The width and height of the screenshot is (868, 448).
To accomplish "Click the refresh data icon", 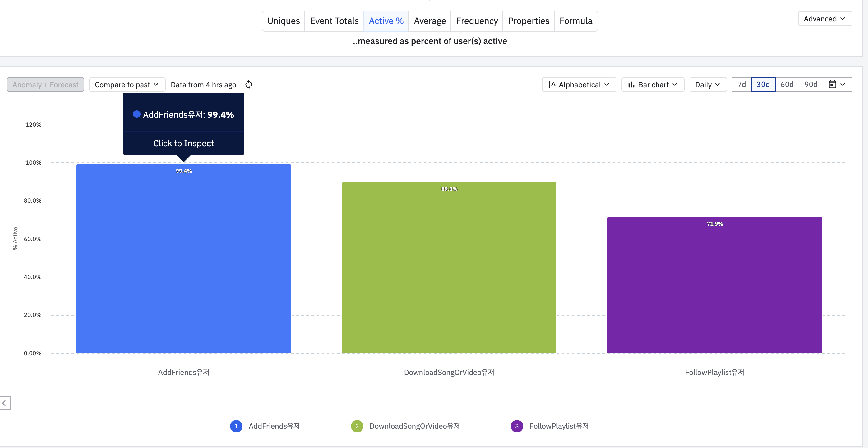I will click(249, 85).
